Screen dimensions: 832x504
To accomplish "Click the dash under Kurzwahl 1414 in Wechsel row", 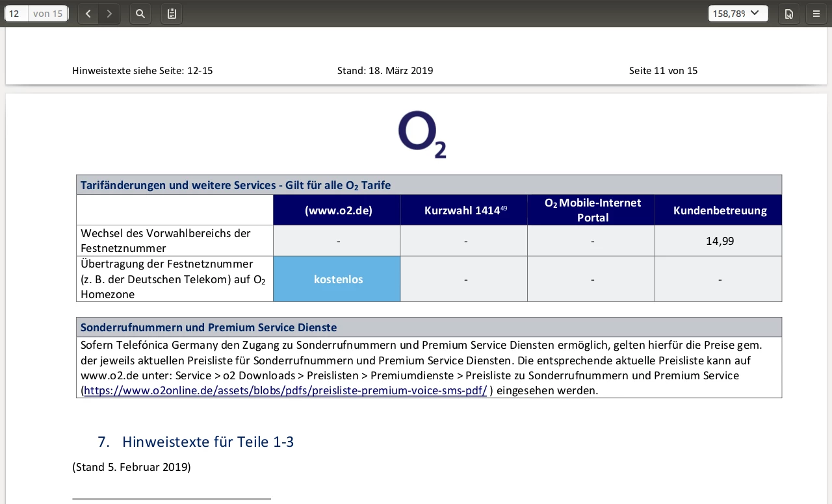I will coord(465,241).
